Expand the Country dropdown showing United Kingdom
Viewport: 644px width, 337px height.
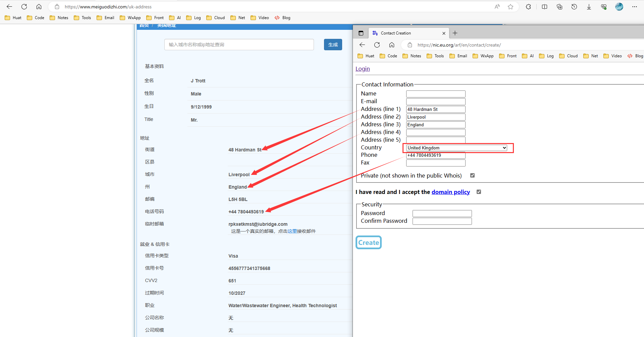click(x=457, y=148)
